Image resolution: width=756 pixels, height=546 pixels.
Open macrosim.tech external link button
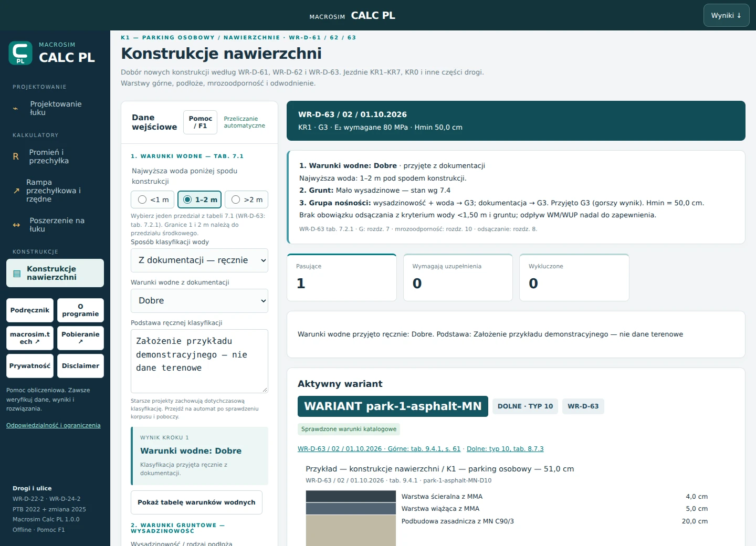tap(30, 338)
